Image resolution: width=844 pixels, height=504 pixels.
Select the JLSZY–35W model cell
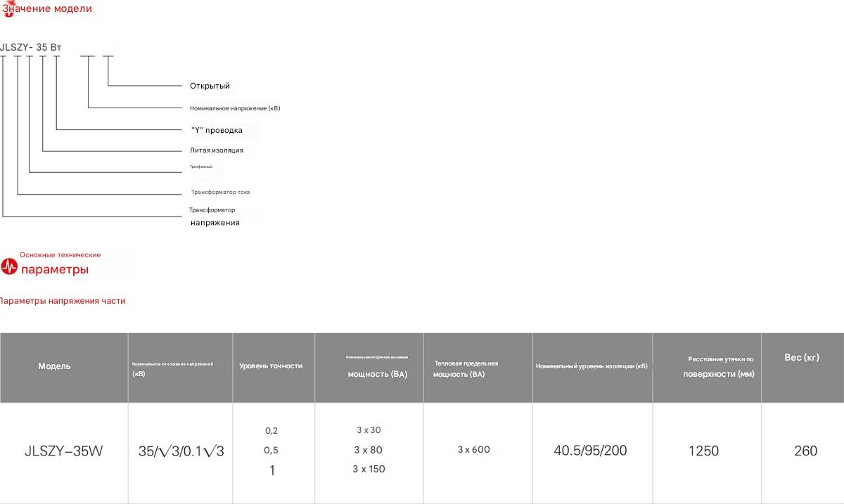(x=63, y=451)
